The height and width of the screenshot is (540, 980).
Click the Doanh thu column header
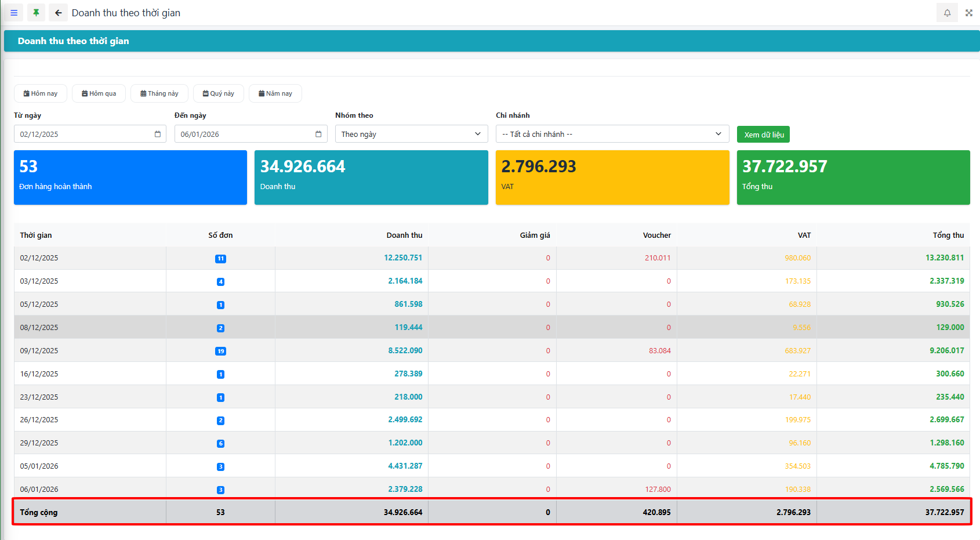pyautogui.click(x=404, y=235)
